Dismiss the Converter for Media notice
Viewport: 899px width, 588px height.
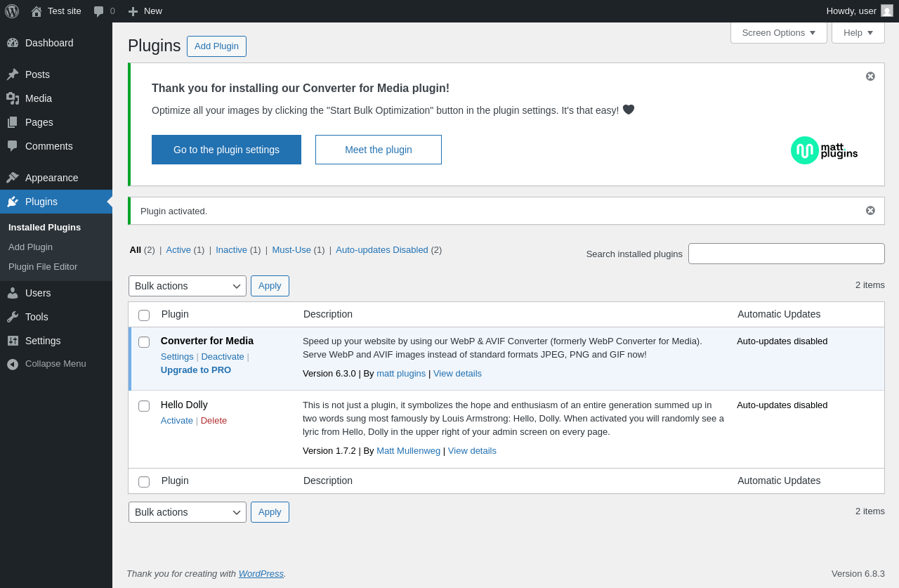pos(870,76)
